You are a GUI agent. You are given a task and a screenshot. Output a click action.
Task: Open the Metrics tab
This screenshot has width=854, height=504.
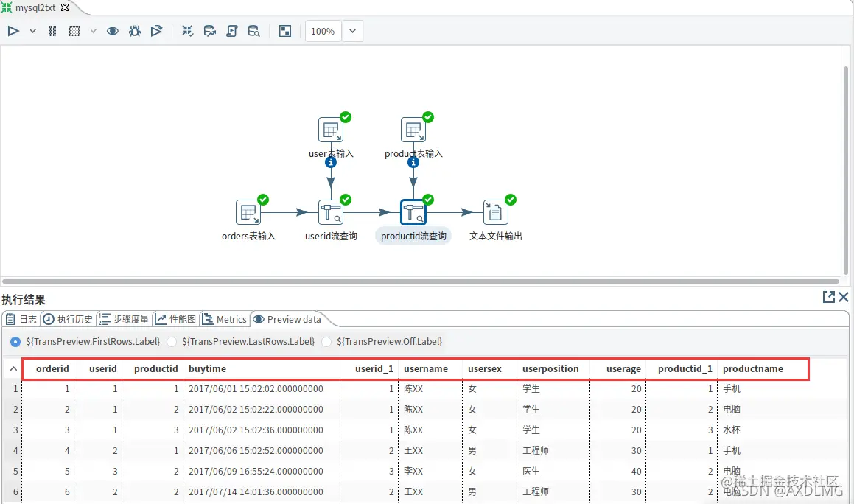225,319
